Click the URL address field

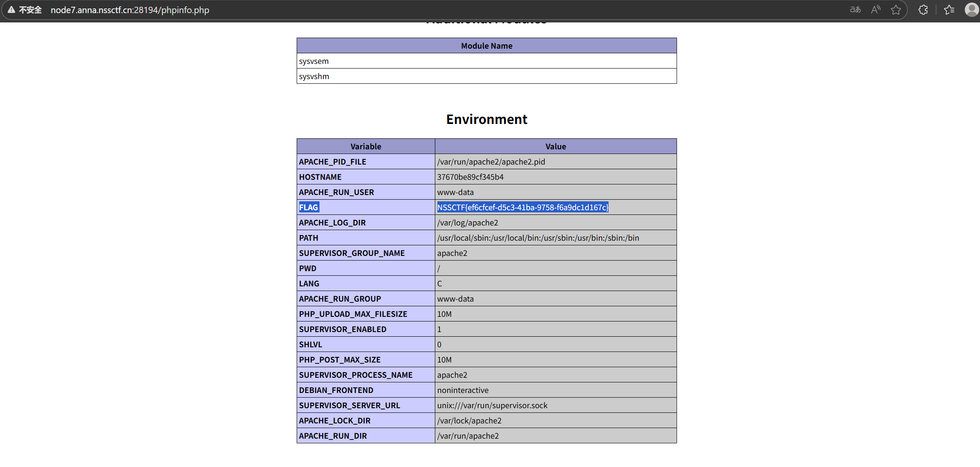[130, 10]
